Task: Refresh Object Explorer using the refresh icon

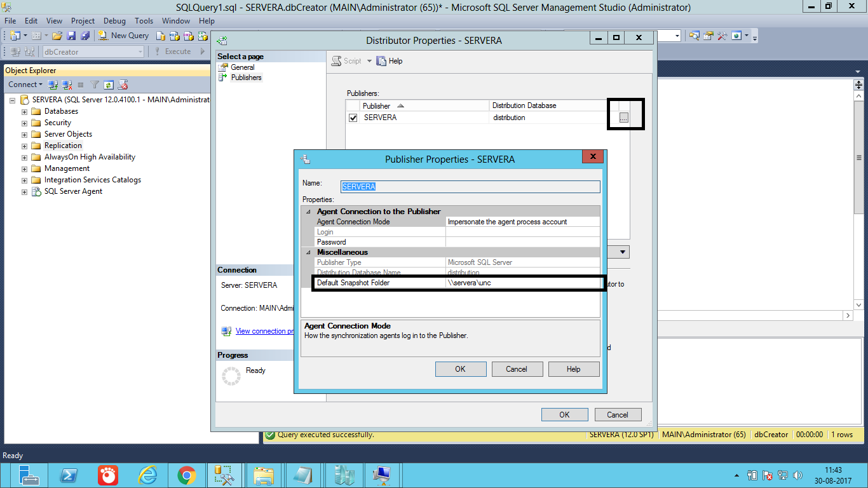Action: point(107,84)
